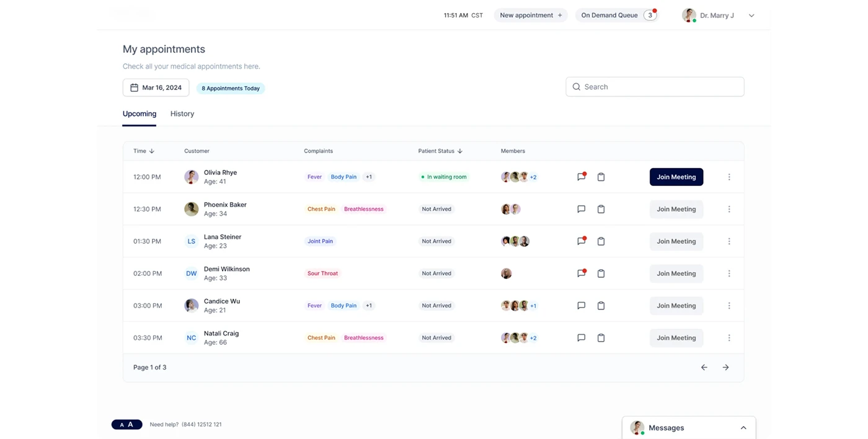Click the help phone number (844) 12512 121
The width and height of the screenshot is (868, 439).
[x=201, y=425]
